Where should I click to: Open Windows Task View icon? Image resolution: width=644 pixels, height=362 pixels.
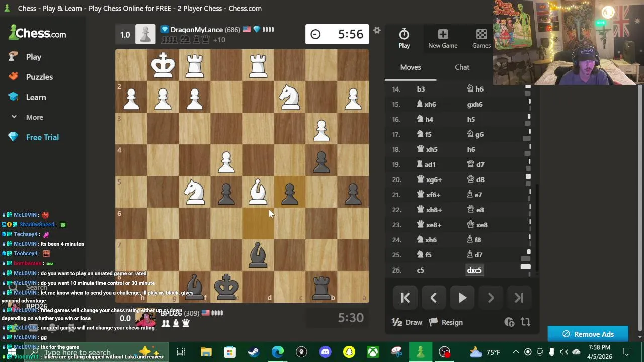[181, 352]
